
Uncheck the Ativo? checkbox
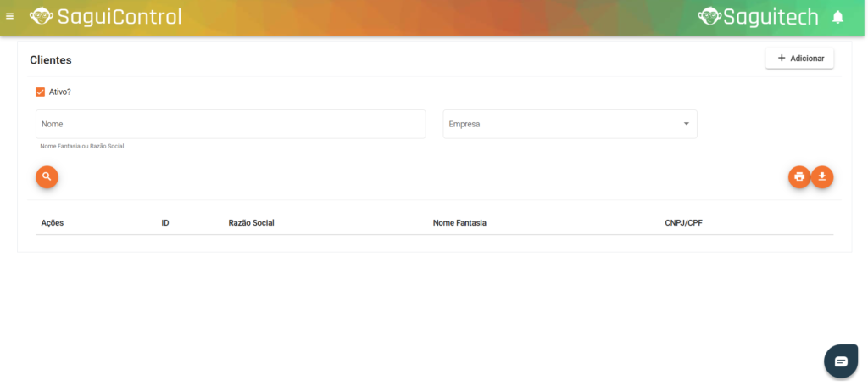tap(40, 92)
